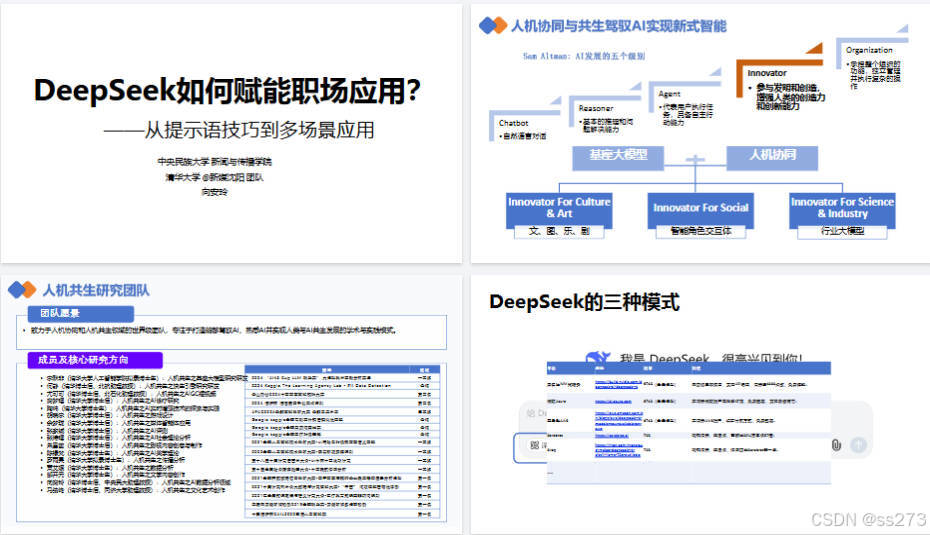Image resolution: width=930 pixels, height=535 pixels.
Task: Click the diamond logo beside 人机共生研究团队
Action: pos(23,290)
